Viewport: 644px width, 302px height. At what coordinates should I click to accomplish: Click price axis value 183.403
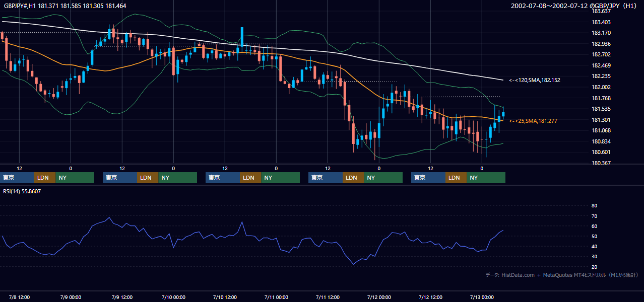point(601,22)
